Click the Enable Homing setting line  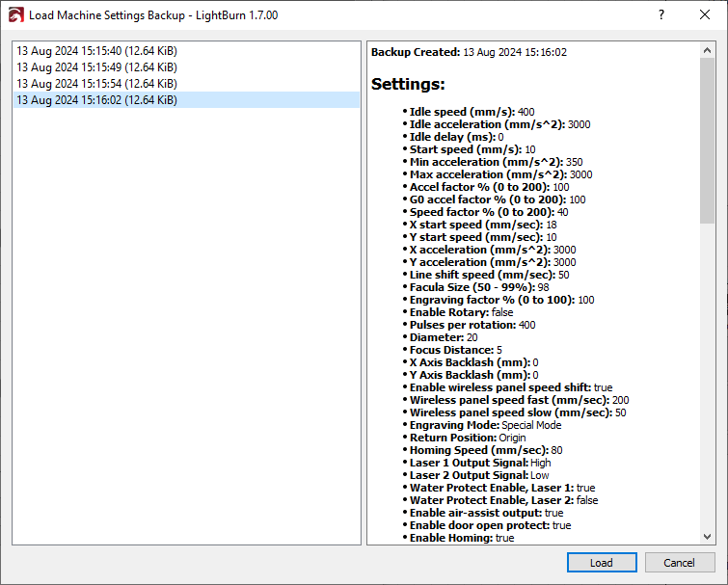click(x=461, y=538)
